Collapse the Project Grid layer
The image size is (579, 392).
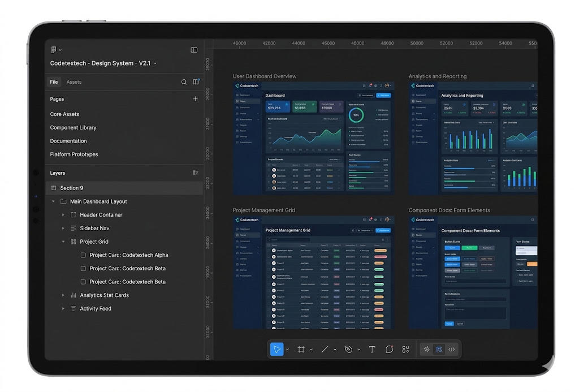pyautogui.click(x=63, y=242)
